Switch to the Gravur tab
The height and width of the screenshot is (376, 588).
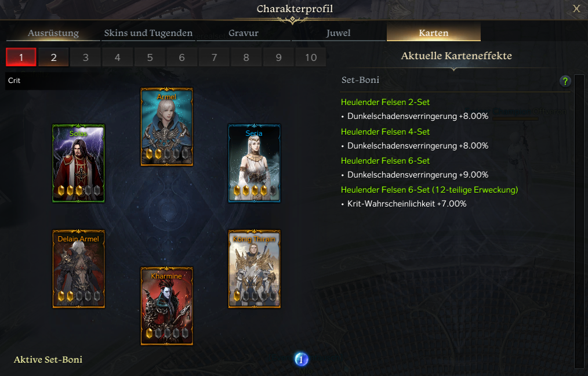244,33
